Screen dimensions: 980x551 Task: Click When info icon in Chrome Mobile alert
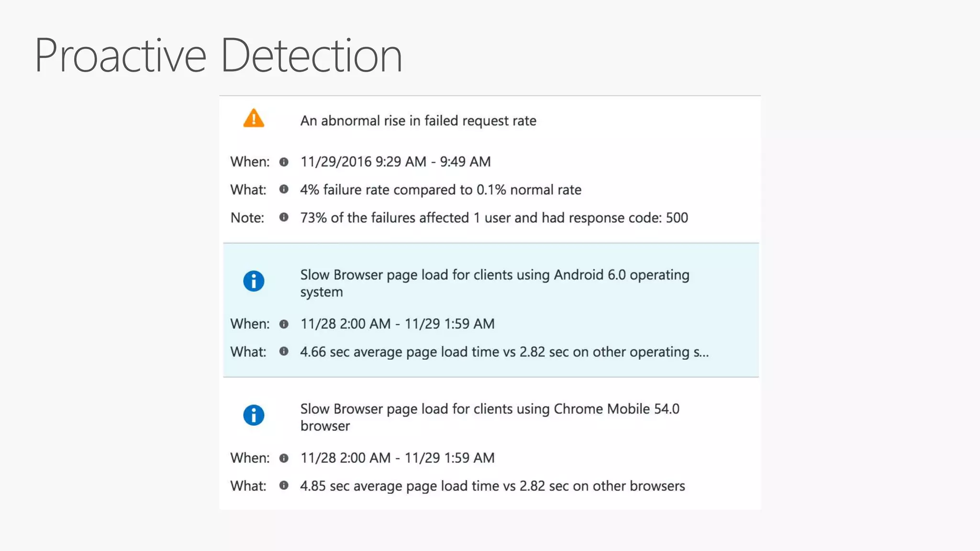[x=284, y=458]
